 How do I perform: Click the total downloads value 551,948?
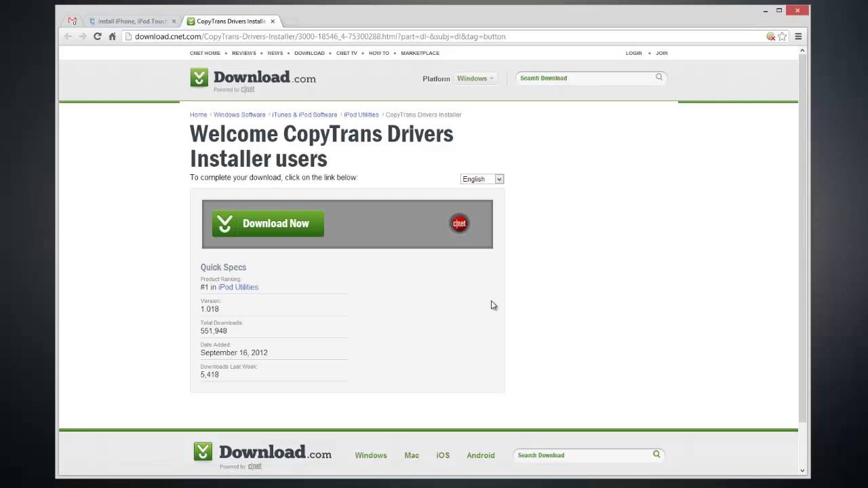coord(214,331)
